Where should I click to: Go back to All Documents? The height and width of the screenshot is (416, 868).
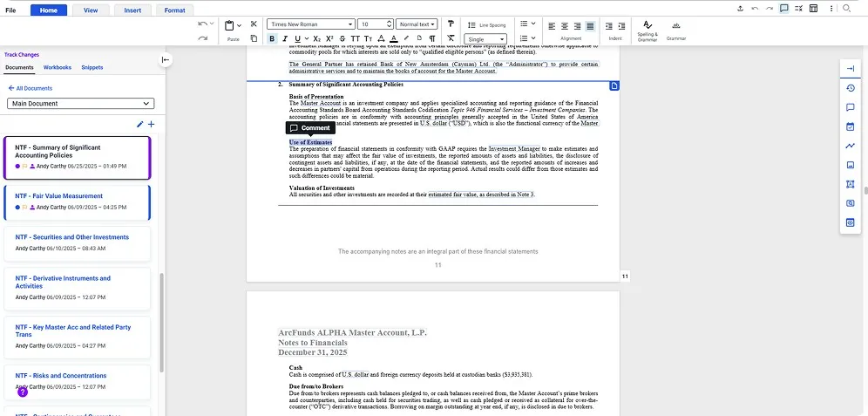[31, 88]
